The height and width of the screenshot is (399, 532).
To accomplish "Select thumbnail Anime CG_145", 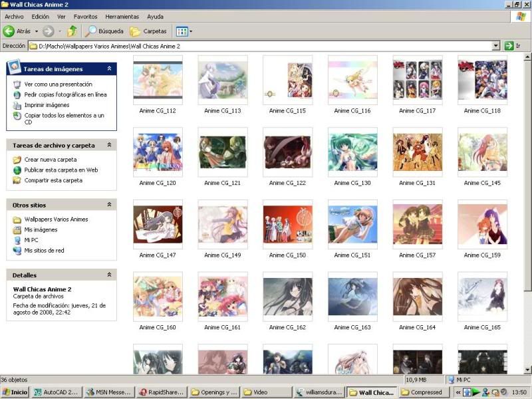I will pyautogui.click(x=482, y=152).
